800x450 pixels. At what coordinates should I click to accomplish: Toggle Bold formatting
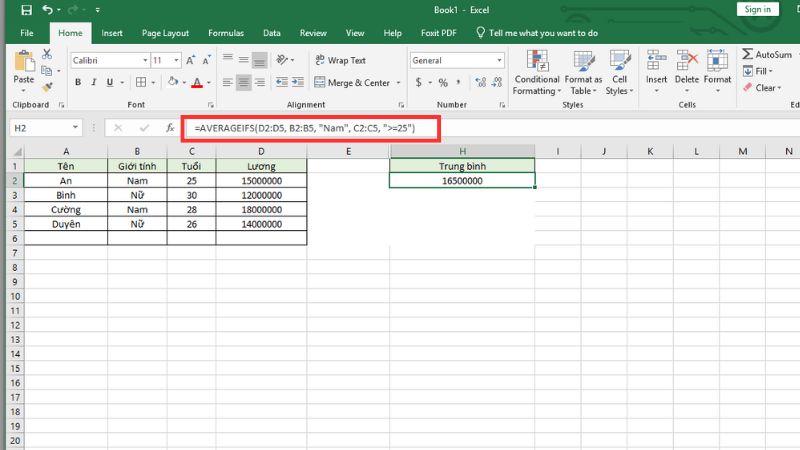78,83
